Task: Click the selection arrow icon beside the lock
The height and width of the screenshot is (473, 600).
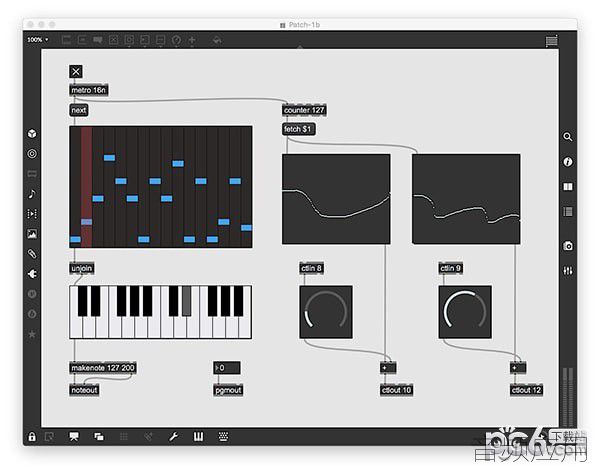Action: (x=49, y=437)
